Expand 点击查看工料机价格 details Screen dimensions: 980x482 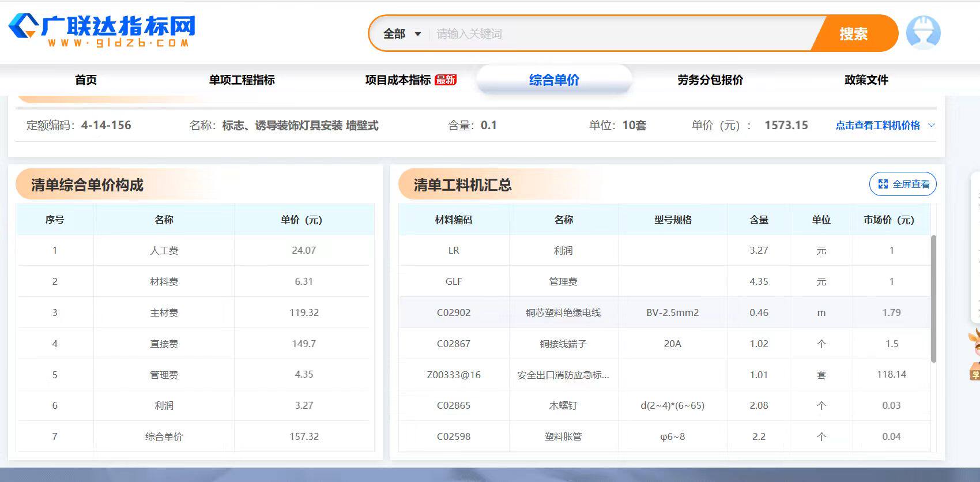[885, 125]
